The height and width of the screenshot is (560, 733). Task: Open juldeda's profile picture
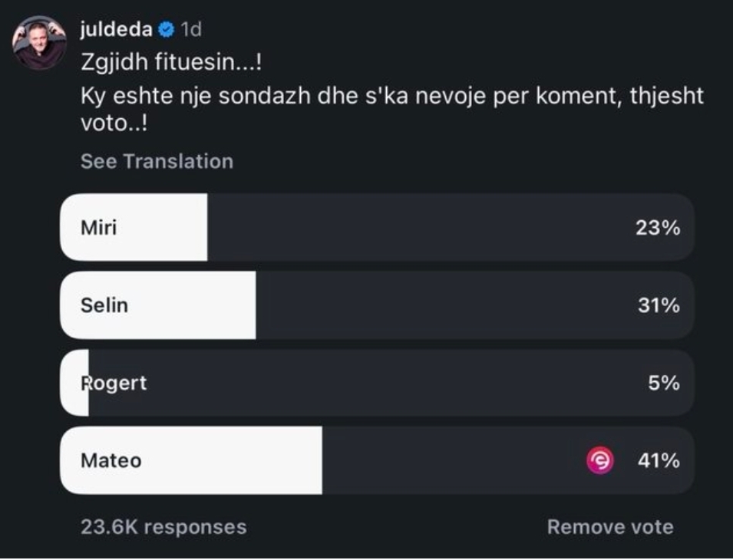tap(39, 43)
